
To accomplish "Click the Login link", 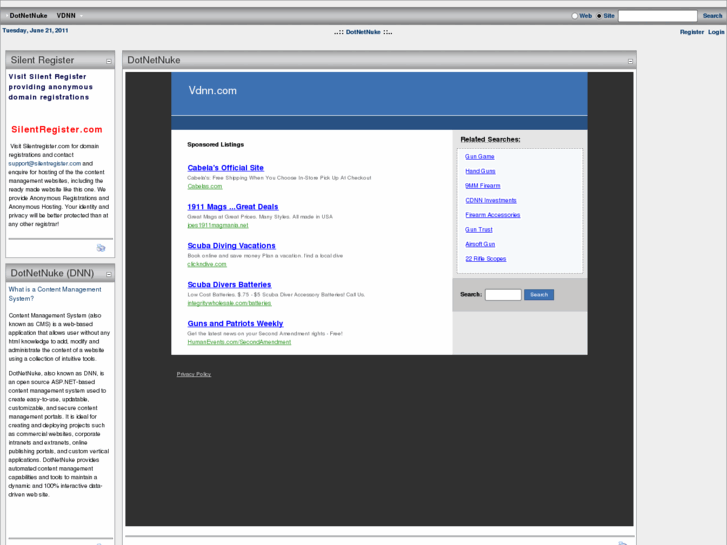I will (x=716, y=32).
